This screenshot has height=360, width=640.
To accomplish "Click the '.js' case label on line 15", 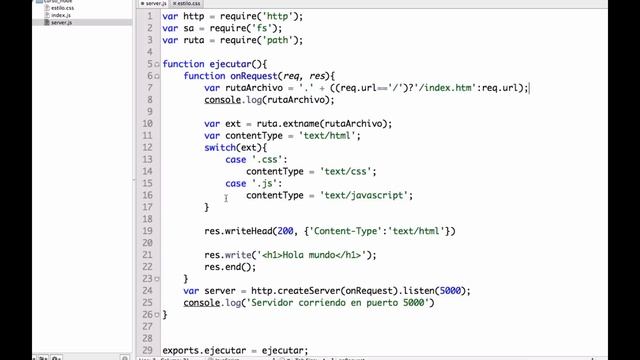I will click(264, 183).
